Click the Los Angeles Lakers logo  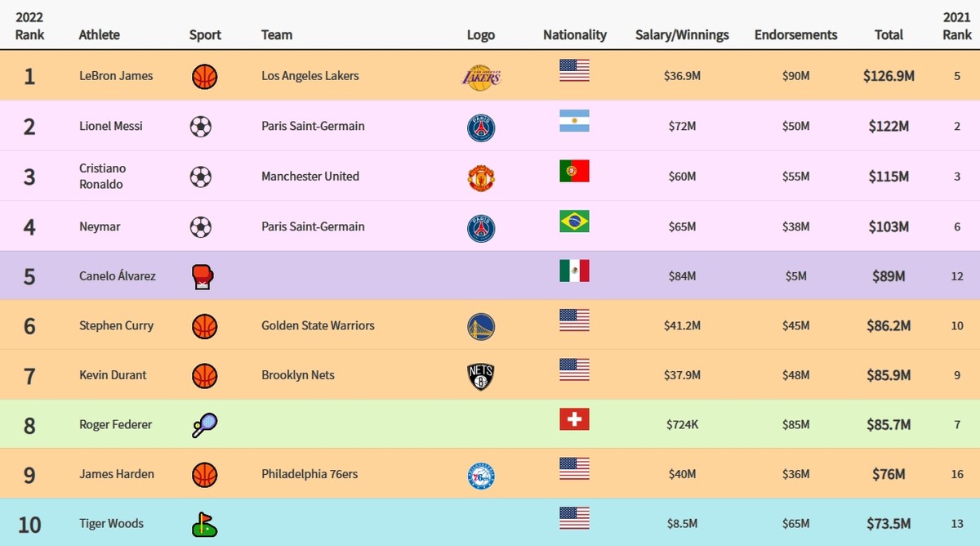click(x=481, y=77)
